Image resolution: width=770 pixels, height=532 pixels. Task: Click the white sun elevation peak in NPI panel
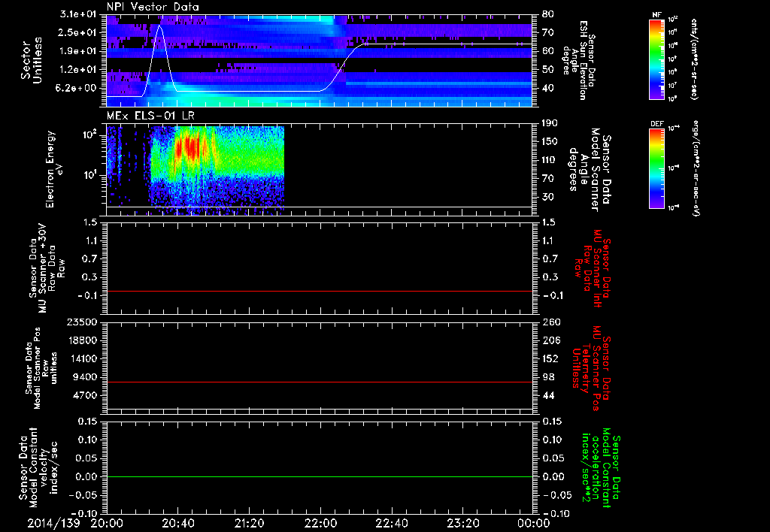159,26
